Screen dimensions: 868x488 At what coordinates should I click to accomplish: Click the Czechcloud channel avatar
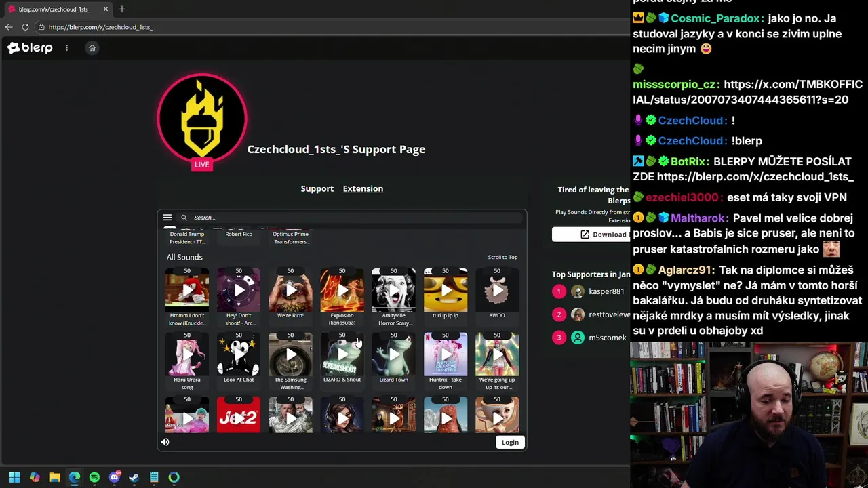click(x=201, y=117)
